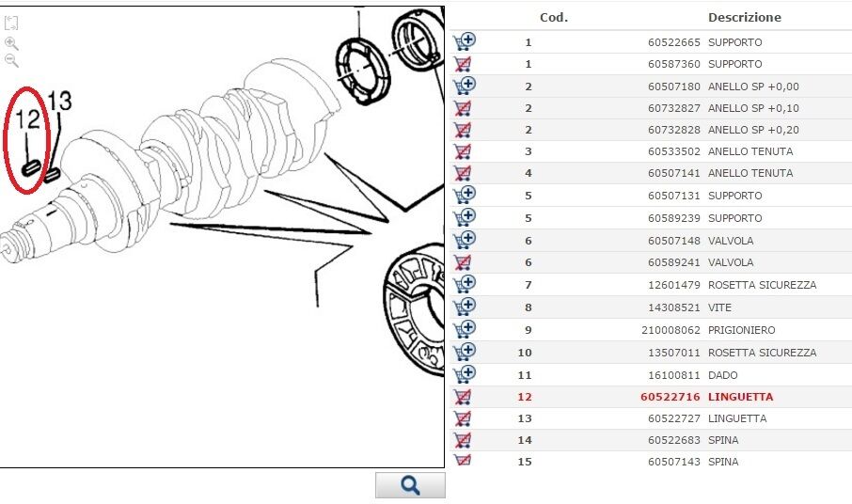Click cart icon for 60522716 LINGUETTA
Viewport: 852px width, 504px height.
[463, 397]
